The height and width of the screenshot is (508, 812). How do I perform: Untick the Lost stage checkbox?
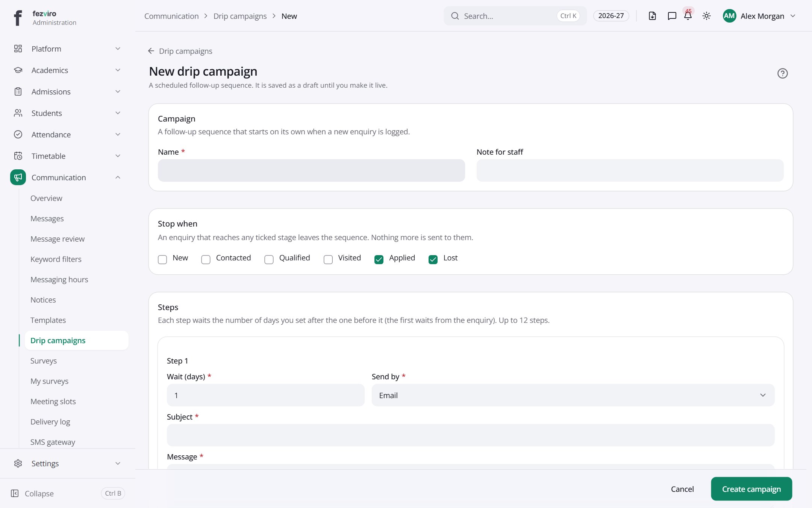[x=433, y=260]
